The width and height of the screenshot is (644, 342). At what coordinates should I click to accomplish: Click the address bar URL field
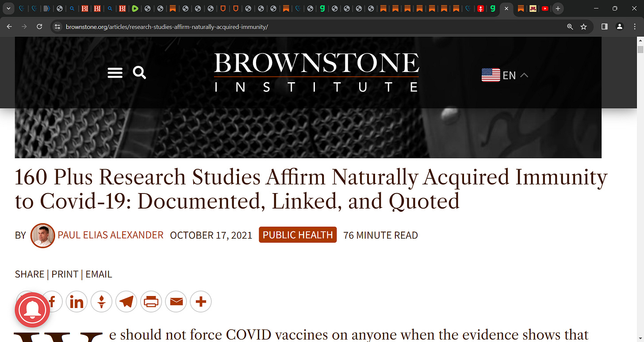(x=310, y=27)
